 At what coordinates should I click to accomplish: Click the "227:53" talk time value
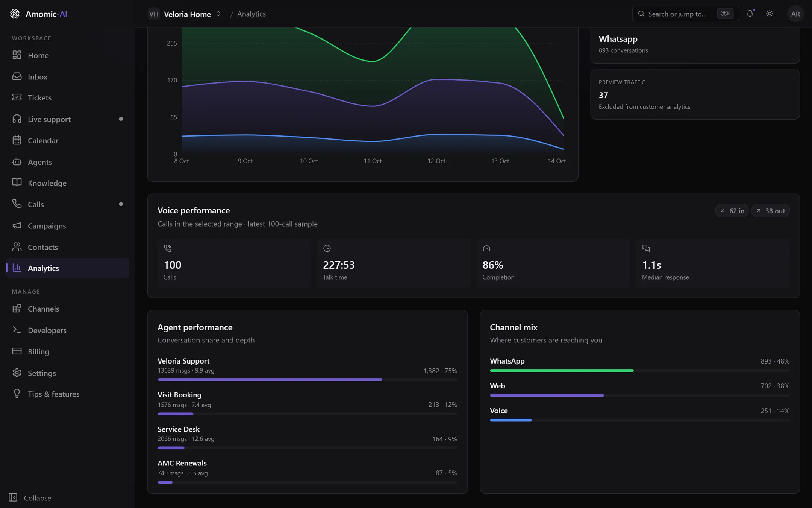click(x=339, y=265)
